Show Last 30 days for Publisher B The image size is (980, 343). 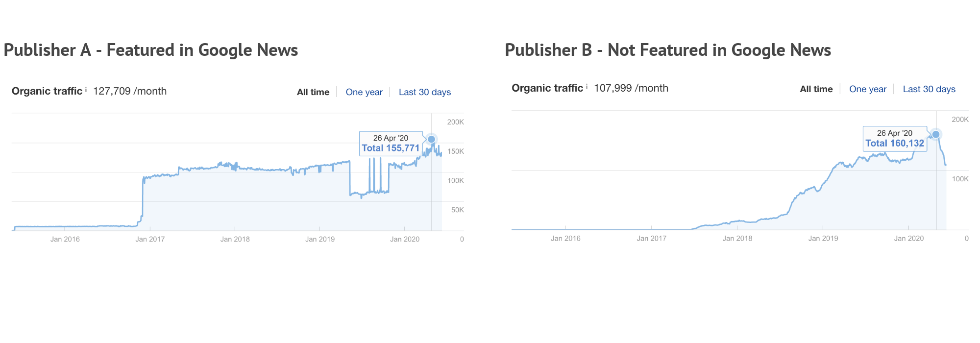click(x=929, y=89)
